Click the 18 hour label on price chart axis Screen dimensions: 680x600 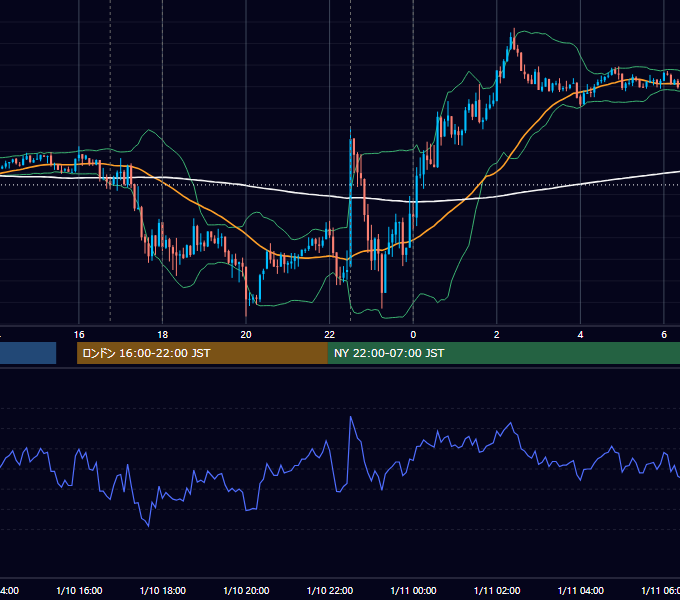[x=163, y=335]
